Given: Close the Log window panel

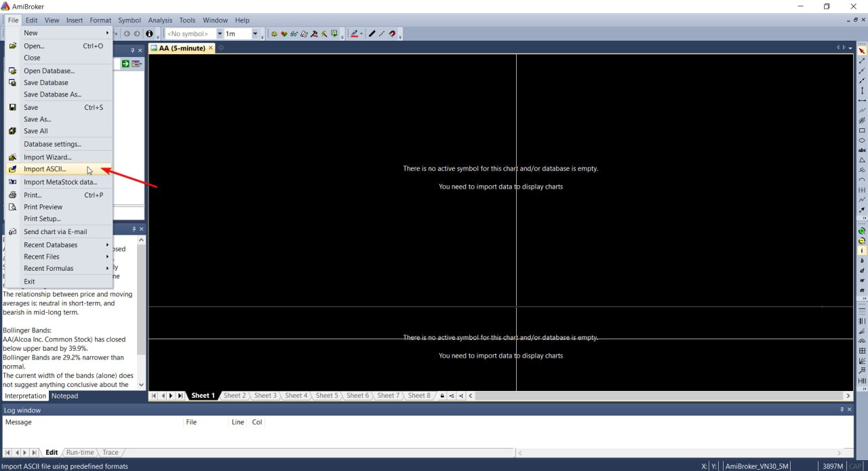Looking at the screenshot, I should pyautogui.click(x=850, y=410).
